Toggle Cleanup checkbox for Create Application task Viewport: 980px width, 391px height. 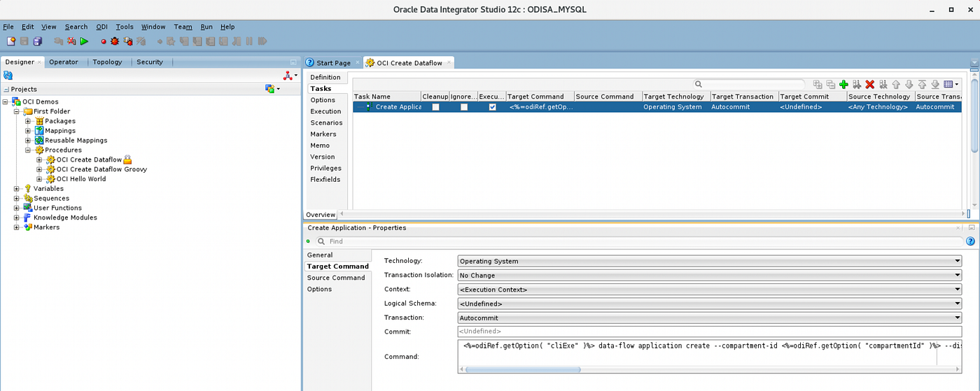click(435, 107)
